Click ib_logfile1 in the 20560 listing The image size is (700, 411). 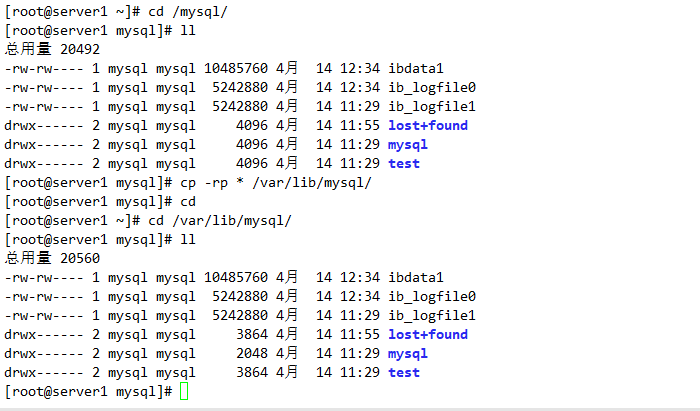432,315
